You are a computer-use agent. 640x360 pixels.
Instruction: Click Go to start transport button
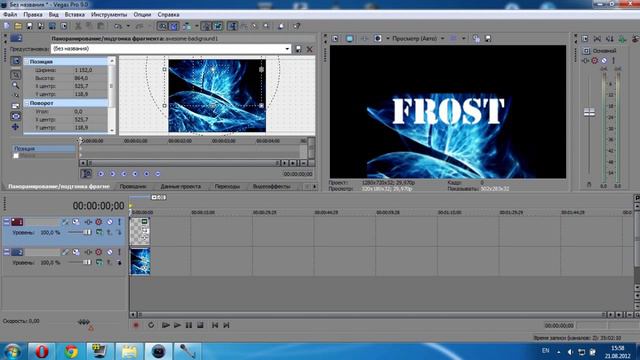[x=215, y=325]
